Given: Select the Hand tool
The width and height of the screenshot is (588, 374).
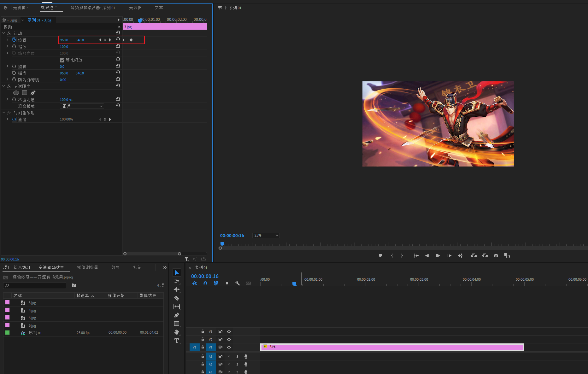Looking at the screenshot, I should pyautogui.click(x=177, y=332).
